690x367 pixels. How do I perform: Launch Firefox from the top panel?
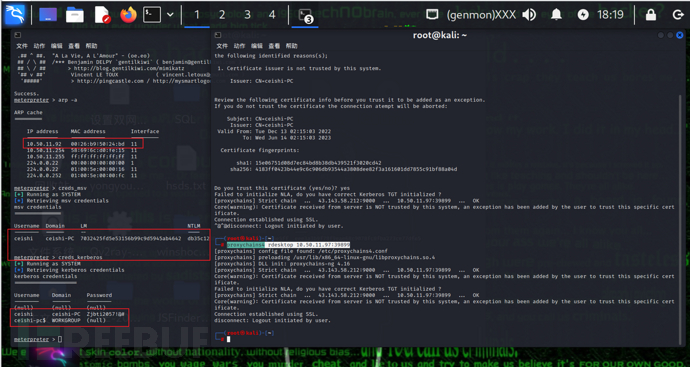pyautogui.click(x=128, y=15)
